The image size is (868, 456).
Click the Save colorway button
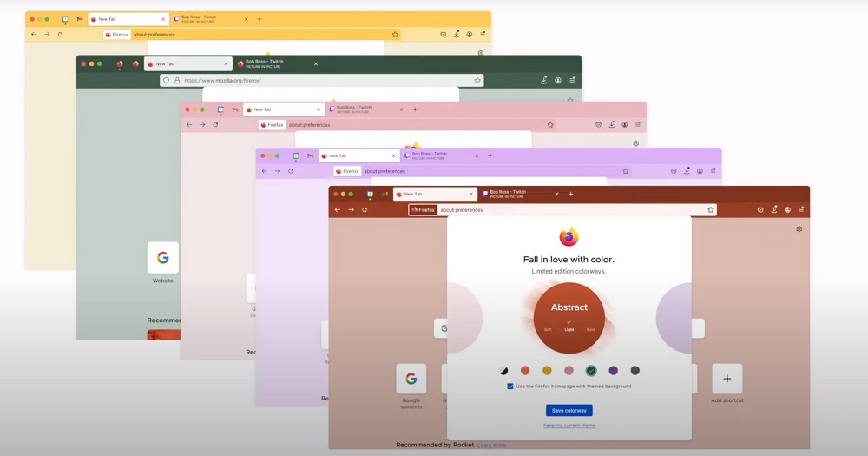pyautogui.click(x=569, y=410)
